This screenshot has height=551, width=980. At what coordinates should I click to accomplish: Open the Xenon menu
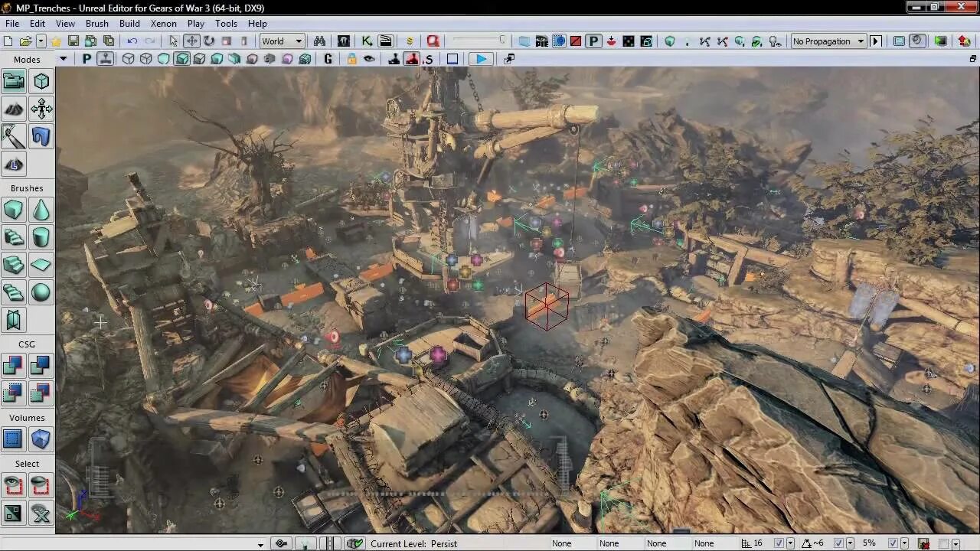pos(164,24)
